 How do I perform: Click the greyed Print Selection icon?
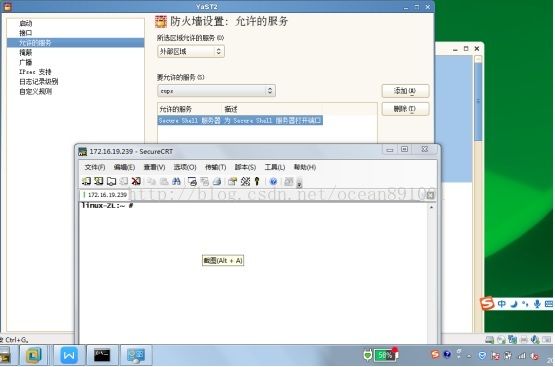pos(205,182)
